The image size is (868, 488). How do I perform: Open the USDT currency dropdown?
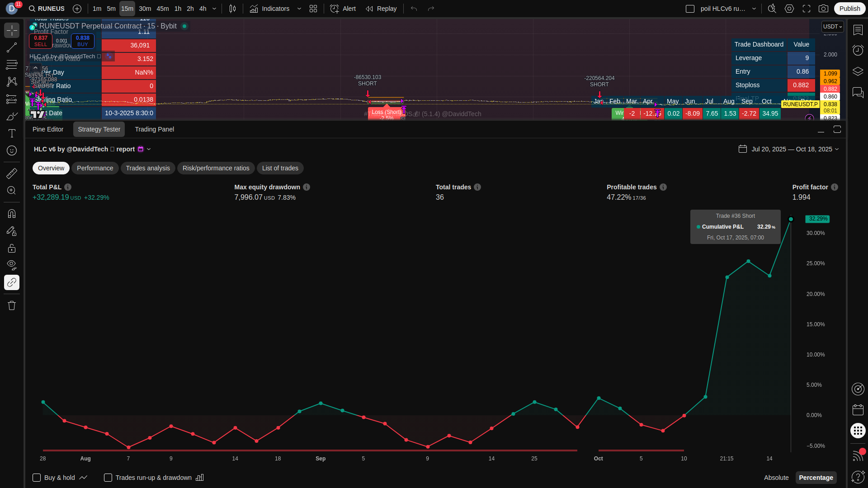(x=832, y=27)
